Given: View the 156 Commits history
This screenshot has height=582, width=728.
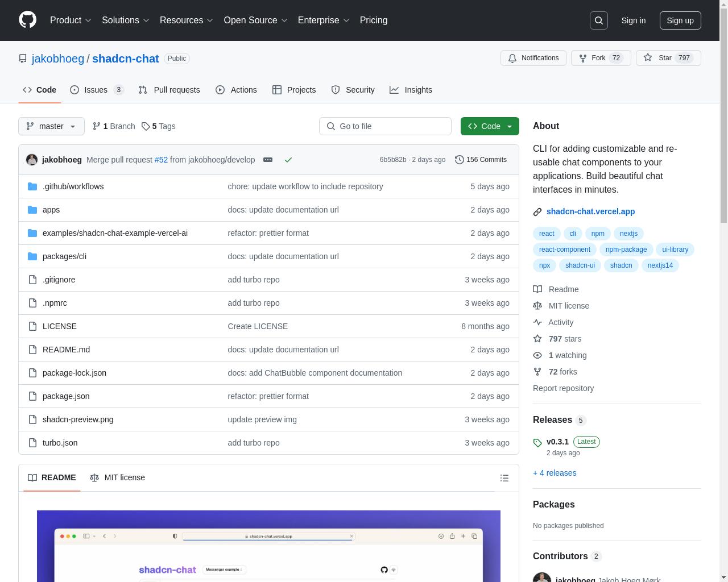Looking at the screenshot, I should [x=481, y=160].
